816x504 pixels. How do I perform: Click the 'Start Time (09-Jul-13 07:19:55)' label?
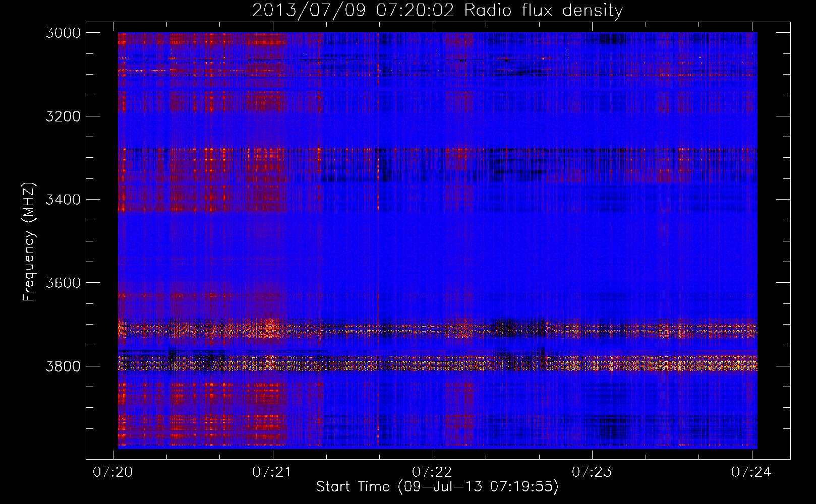tap(437, 487)
